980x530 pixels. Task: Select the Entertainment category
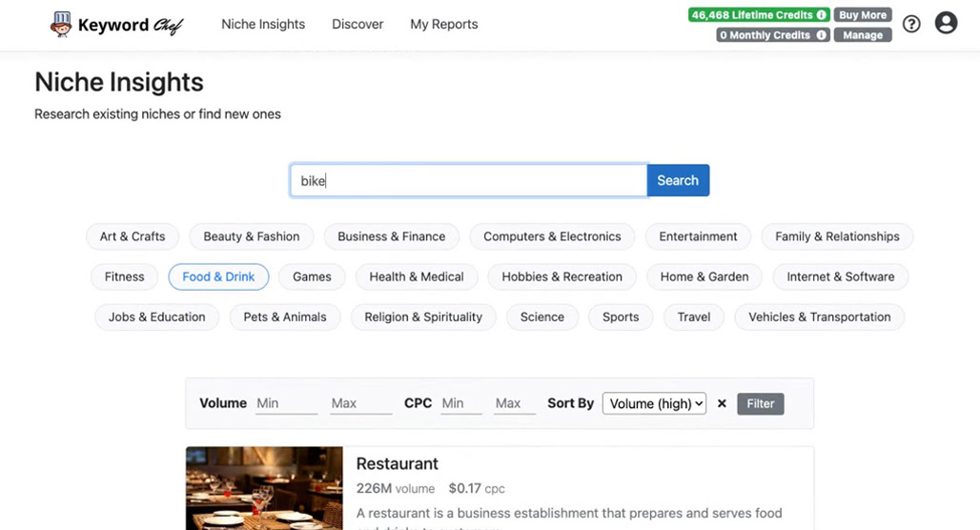pos(698,236)
